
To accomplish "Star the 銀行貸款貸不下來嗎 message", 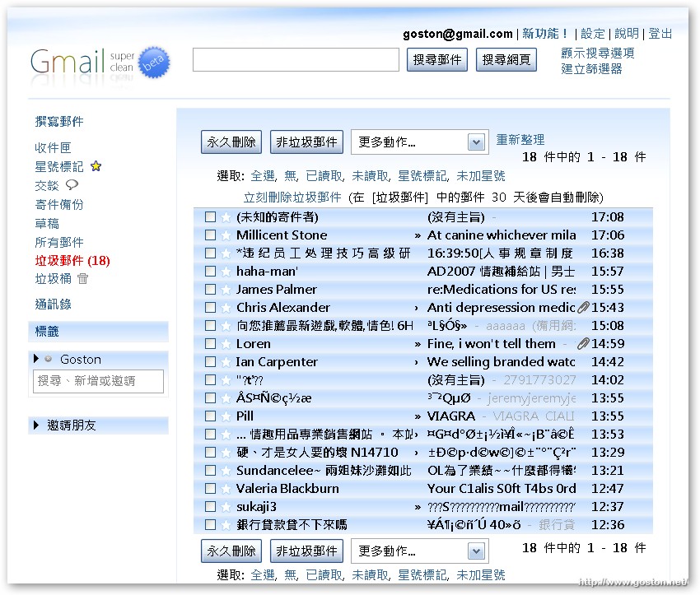I will [x=226, y=525].
